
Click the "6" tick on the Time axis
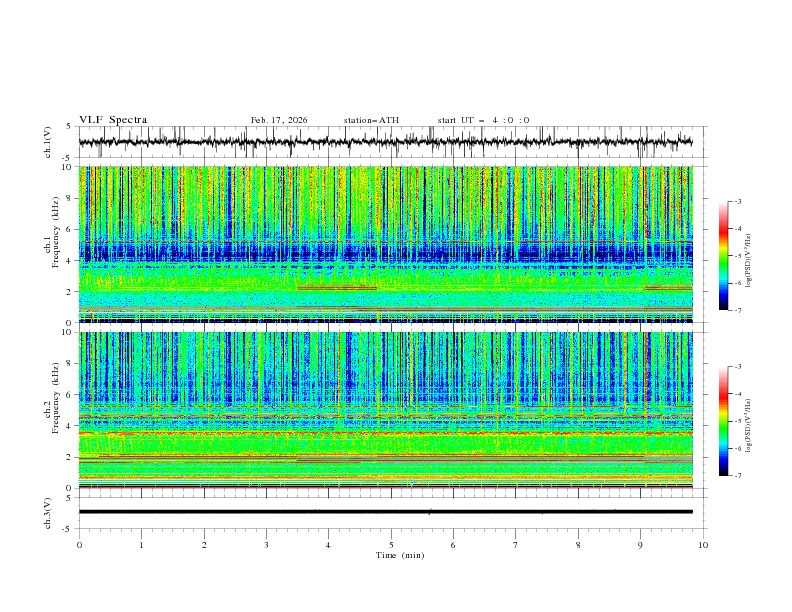click(453, 545)
